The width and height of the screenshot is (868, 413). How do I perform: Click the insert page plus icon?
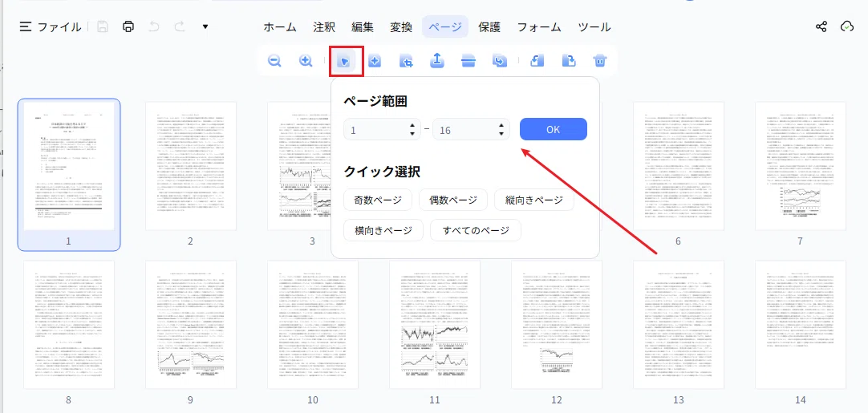coord(375,61)
